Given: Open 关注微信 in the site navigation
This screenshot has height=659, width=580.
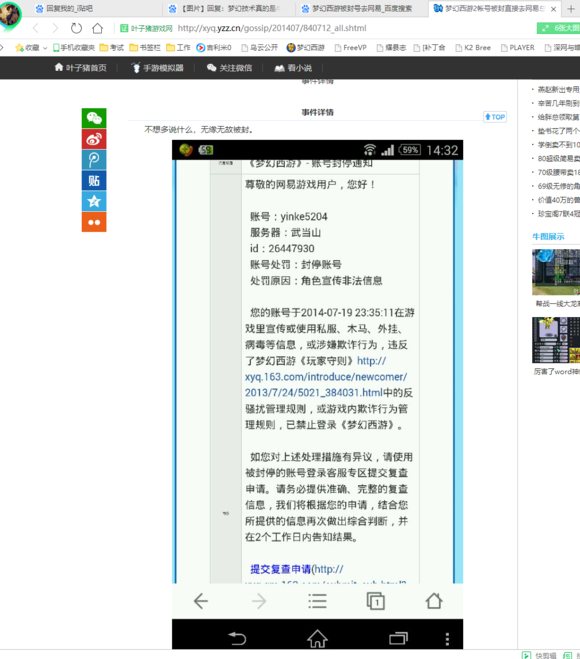Looking at the screenshot, I should tap(229, 68).
